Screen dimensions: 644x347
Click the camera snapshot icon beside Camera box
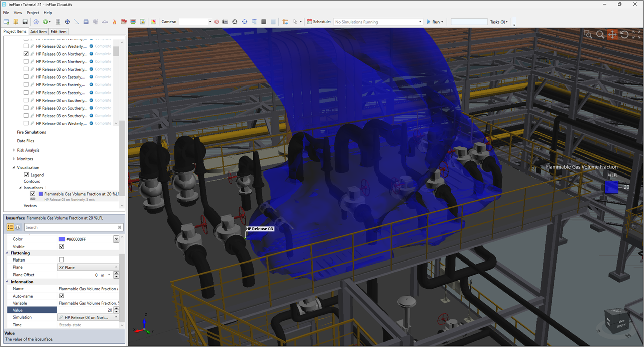click(225, 22)
